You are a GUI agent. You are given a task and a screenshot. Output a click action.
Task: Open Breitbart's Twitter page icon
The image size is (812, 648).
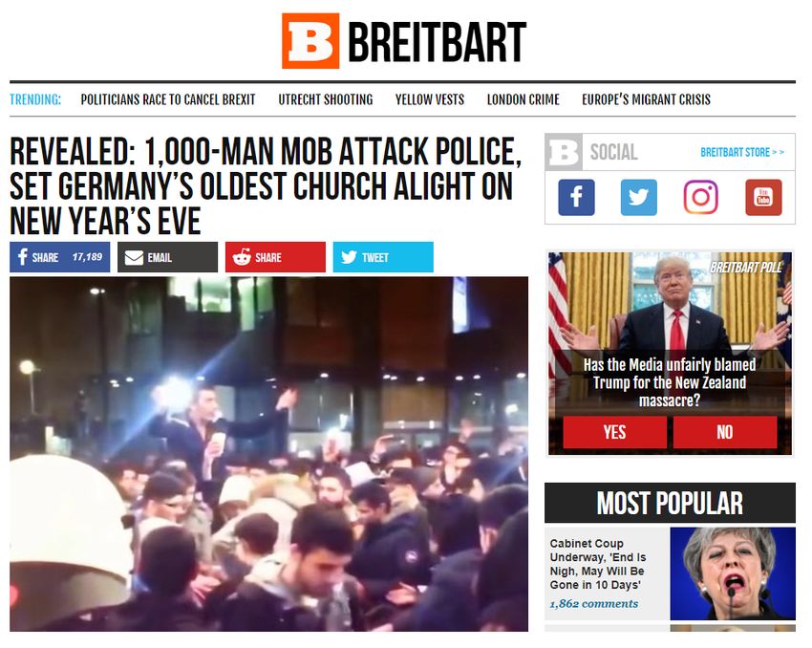638,197
